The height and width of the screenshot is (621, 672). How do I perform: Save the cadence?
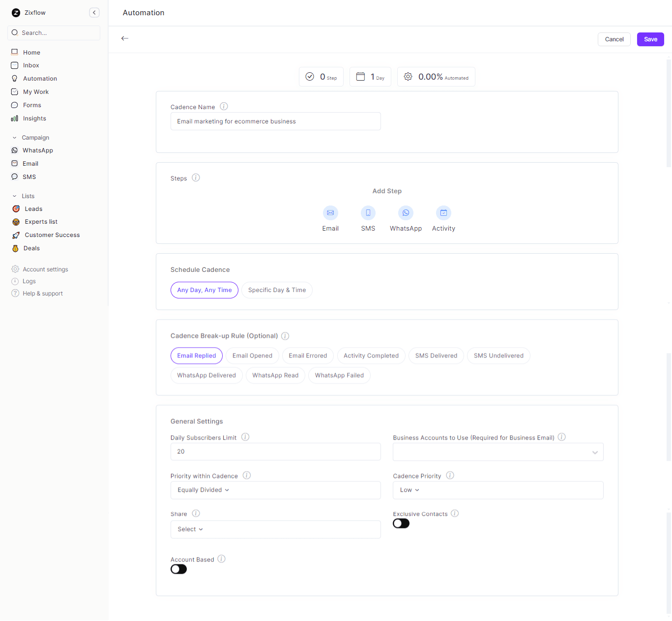(650, 39)
